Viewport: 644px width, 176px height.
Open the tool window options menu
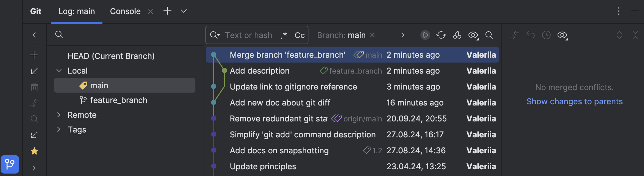point(619,11)
